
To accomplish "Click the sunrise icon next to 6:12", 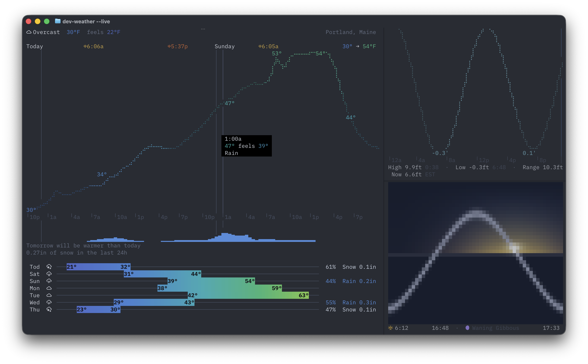I will point(390,328).
